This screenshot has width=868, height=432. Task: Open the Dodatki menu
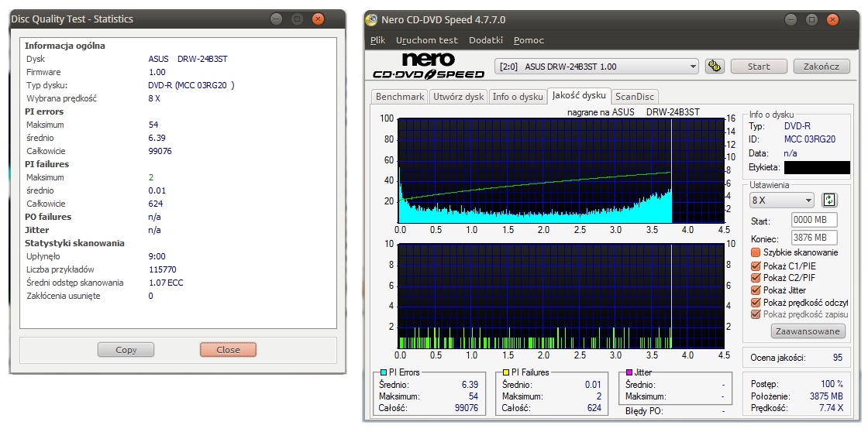(x=485, y=40)
